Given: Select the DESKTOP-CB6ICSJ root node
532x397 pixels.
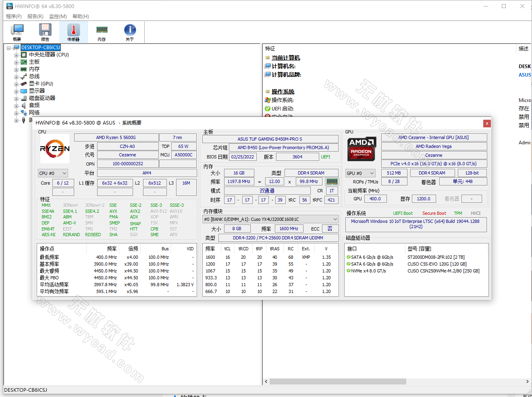Looking at the screenshot, I should [x=40, y=47].
